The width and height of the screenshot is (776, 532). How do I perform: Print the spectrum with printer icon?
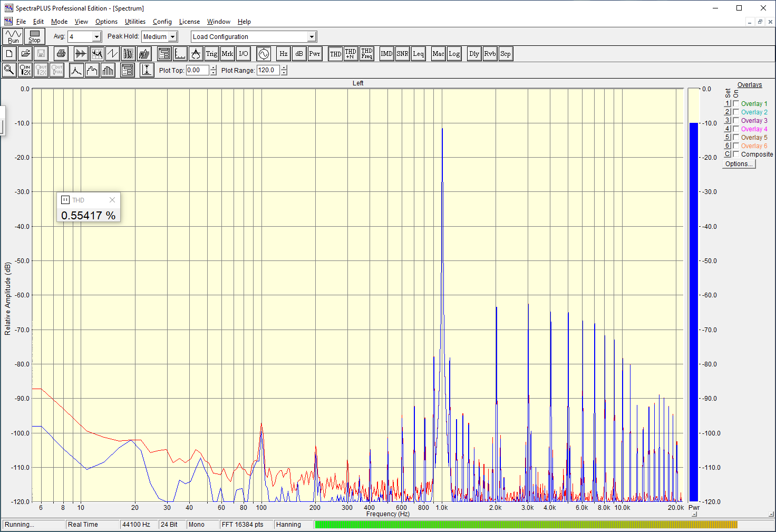pos(61,54)
